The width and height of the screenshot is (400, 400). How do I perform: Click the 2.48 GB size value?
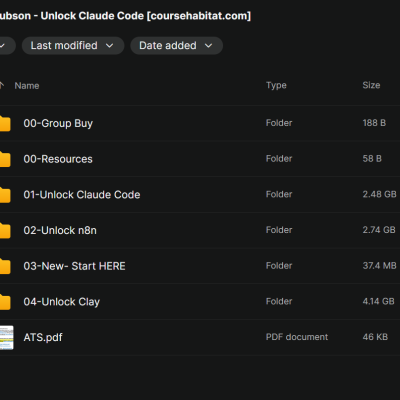[379, 194]
